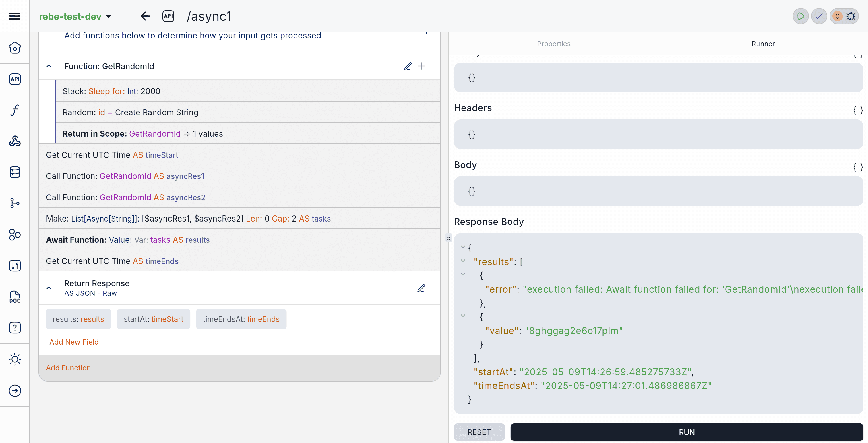This screenshot has height=443, width=868.
Task: Switch to the Properties tab
Action: pyautogui.click(x=554, y=44)
